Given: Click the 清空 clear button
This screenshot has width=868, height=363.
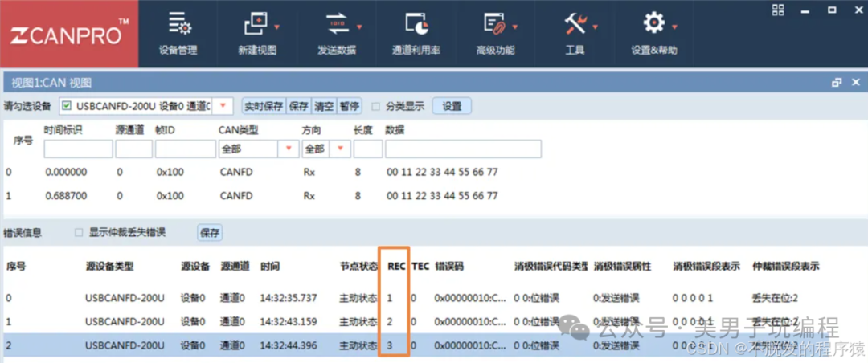Looking at the screenshot, I should pyautogui.click(x=324, y=106).
